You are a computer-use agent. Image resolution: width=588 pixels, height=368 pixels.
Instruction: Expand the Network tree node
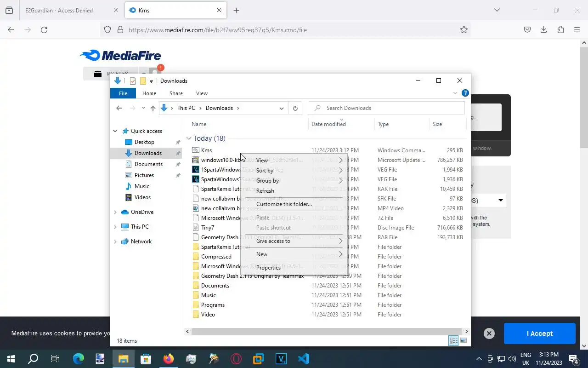tap(115, 241)
